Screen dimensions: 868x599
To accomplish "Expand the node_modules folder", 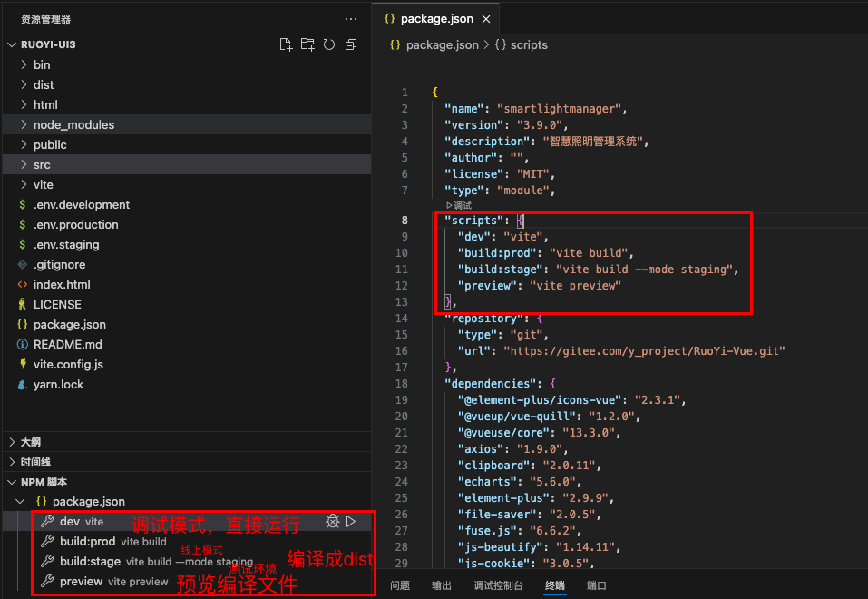I will 24,124.
